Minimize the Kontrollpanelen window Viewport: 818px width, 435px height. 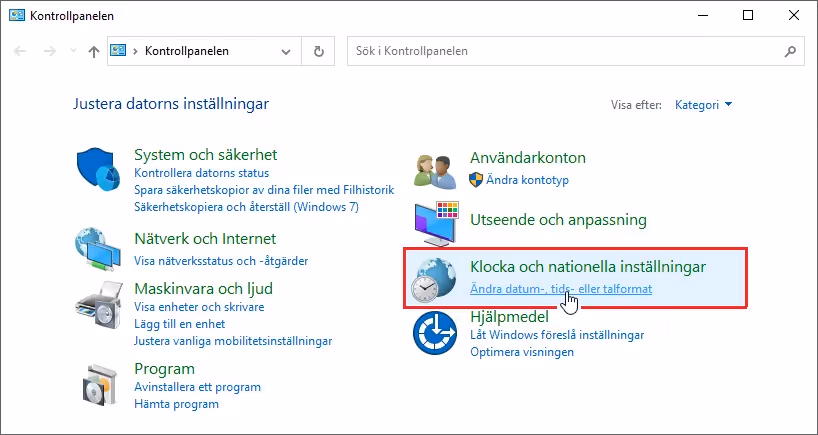coord(702,16)
